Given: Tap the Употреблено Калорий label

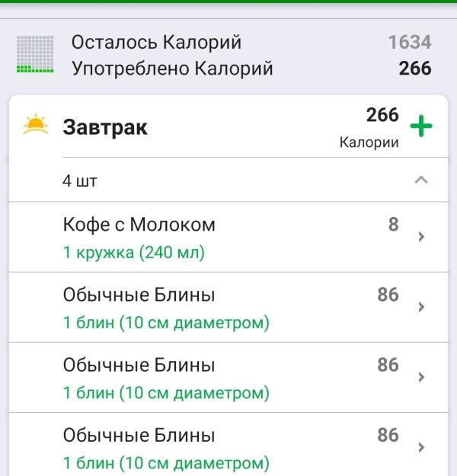Looking at the screenshot, I should [x=172, y=69].
